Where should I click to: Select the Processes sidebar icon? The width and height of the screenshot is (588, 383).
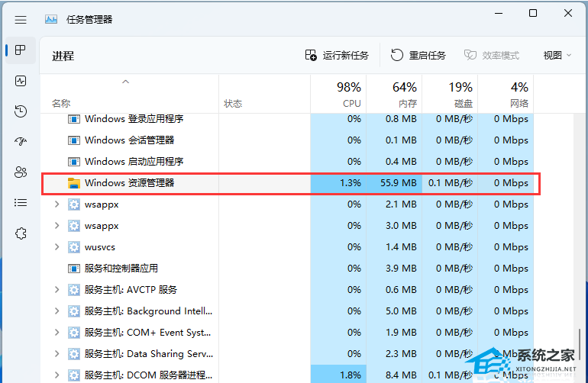(21, 50)
